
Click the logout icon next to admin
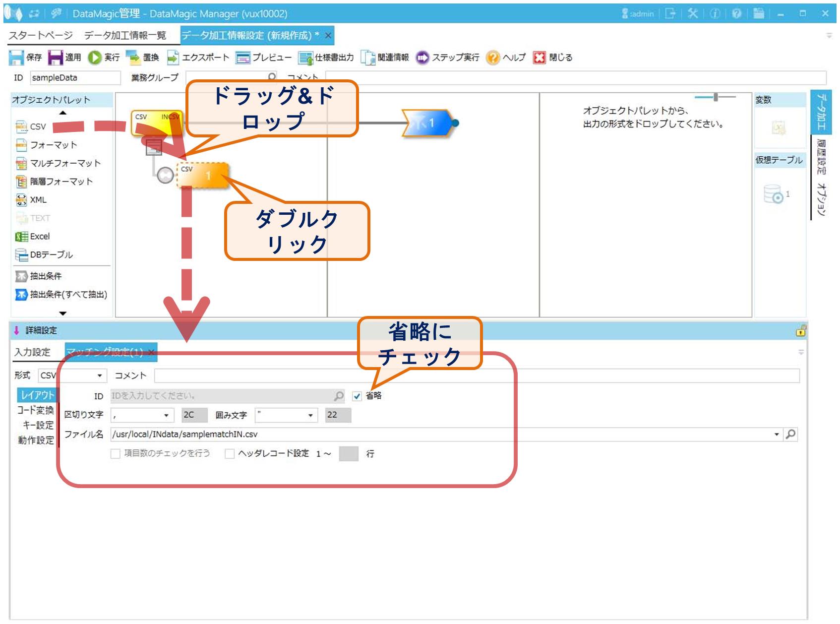tap(670, 14)
